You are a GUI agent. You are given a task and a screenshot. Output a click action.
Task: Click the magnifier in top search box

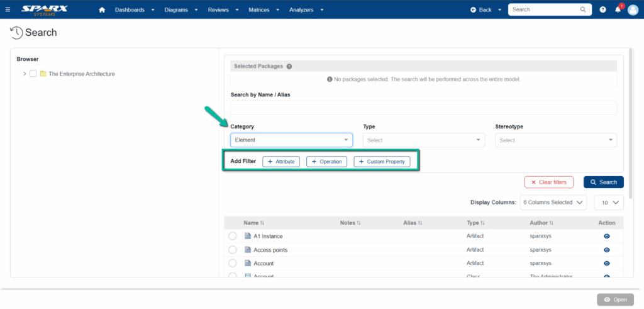coord(583,9)
